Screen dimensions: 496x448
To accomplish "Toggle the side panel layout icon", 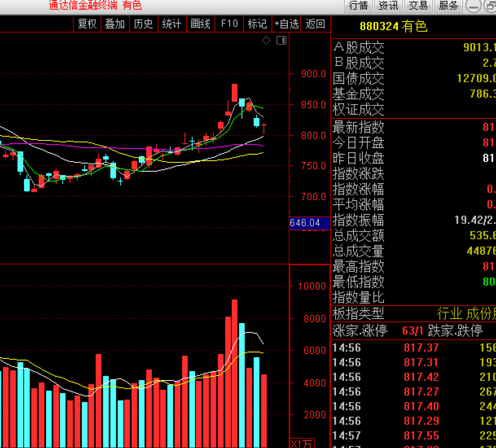I will coord(281,41).
